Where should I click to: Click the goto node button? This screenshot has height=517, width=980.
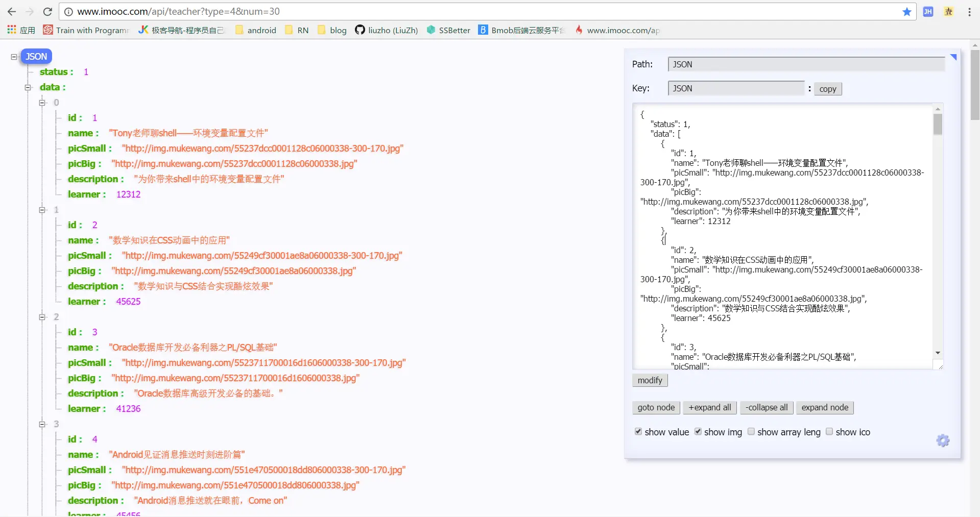pos(656,407)
